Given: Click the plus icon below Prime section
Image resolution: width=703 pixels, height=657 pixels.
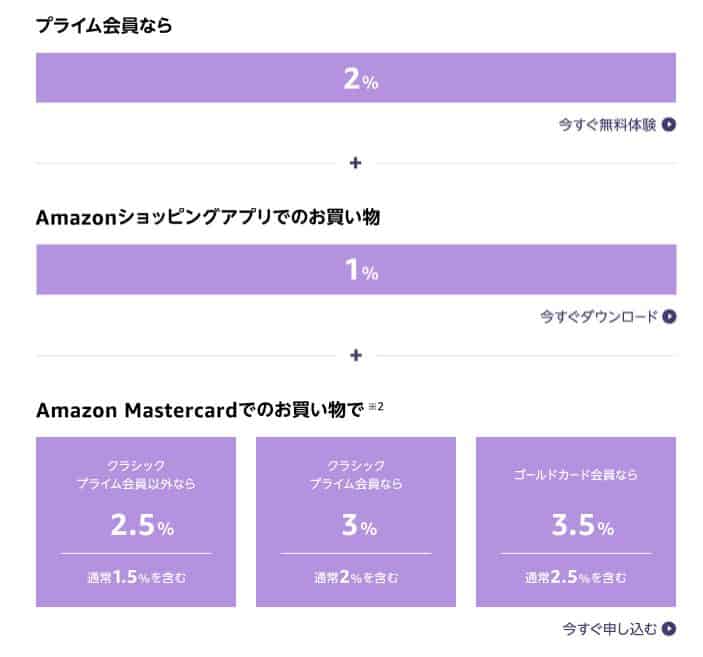Looking at the screenshot, I should point(356,163).
